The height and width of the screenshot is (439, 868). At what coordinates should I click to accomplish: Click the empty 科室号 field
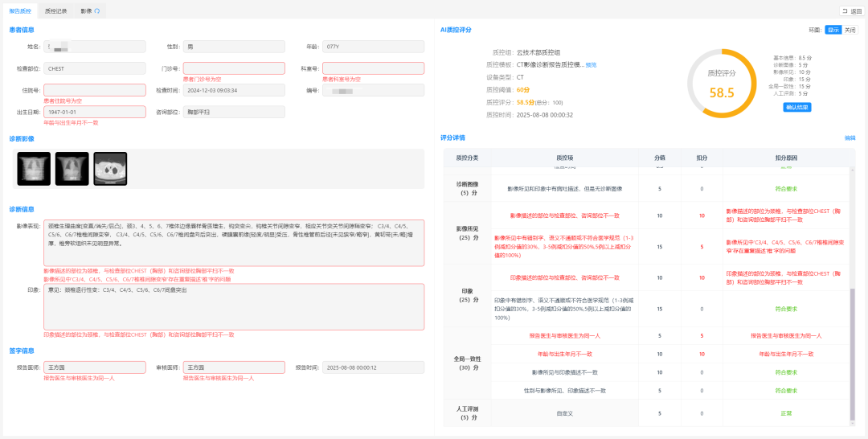(x=373, y=68)
